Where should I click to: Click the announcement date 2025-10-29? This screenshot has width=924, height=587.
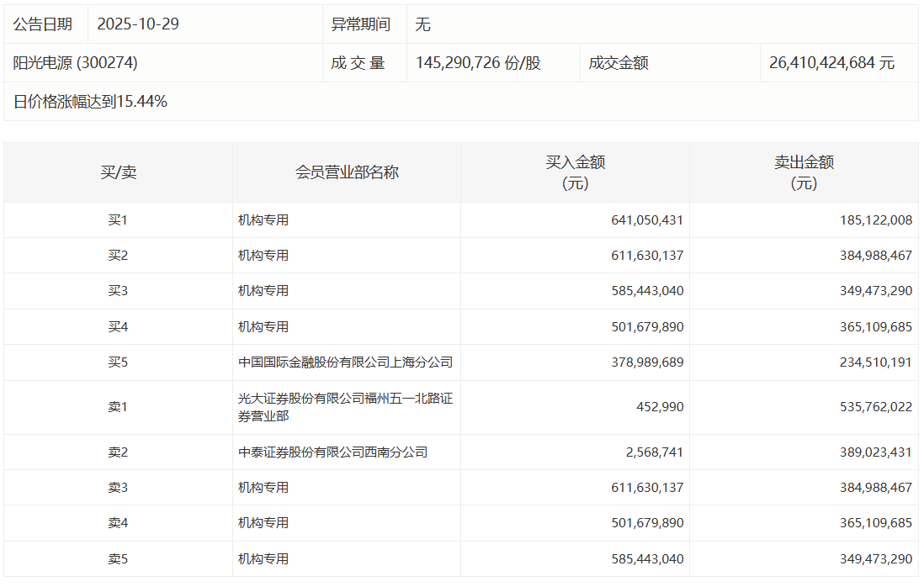(138, 24)
